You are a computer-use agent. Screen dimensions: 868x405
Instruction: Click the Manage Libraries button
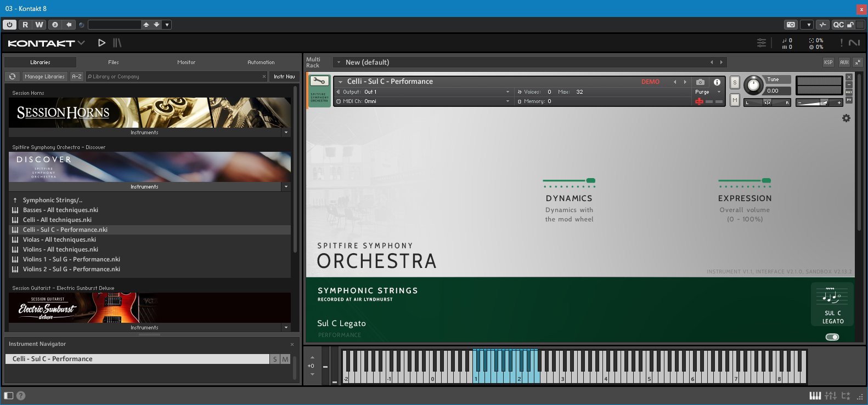pyautogui.click(x=44, y=77)
